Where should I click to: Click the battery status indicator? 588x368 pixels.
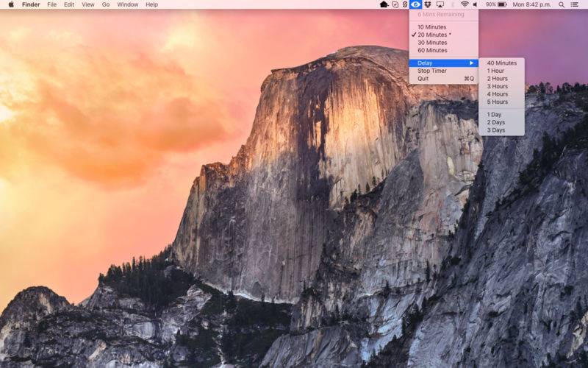496,4
